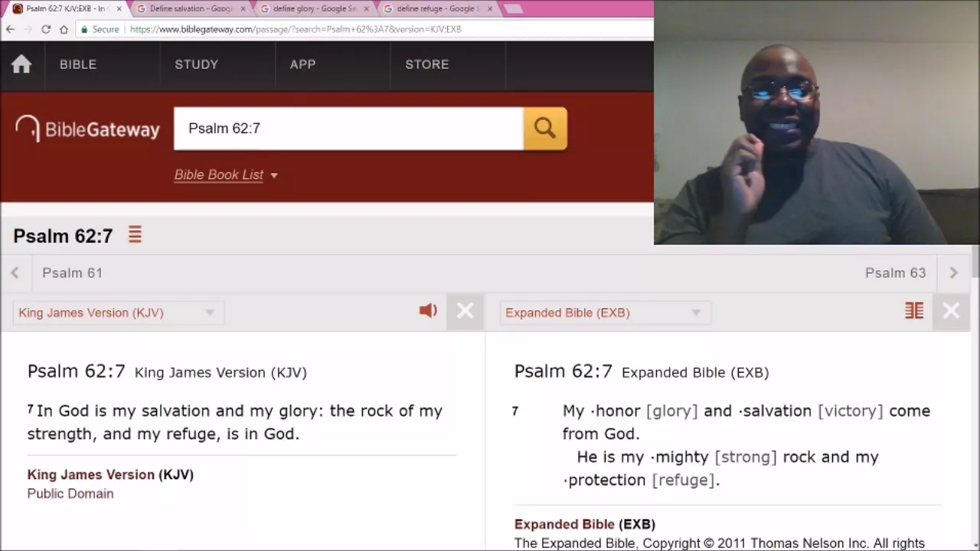The image size is (980, 551).
Task: Click the Psalm 63 link
Action: pos(895,272)
